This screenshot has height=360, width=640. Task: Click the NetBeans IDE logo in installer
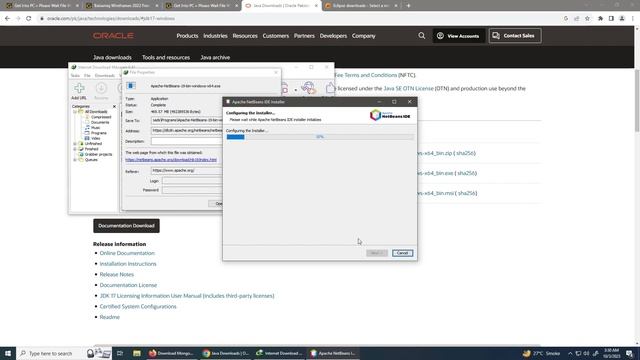[390, 115]
